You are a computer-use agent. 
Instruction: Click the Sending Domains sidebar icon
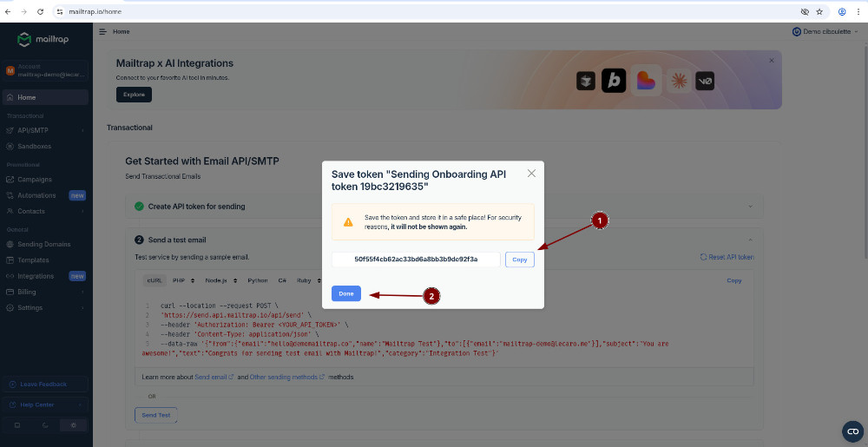[x=10, y=245]
